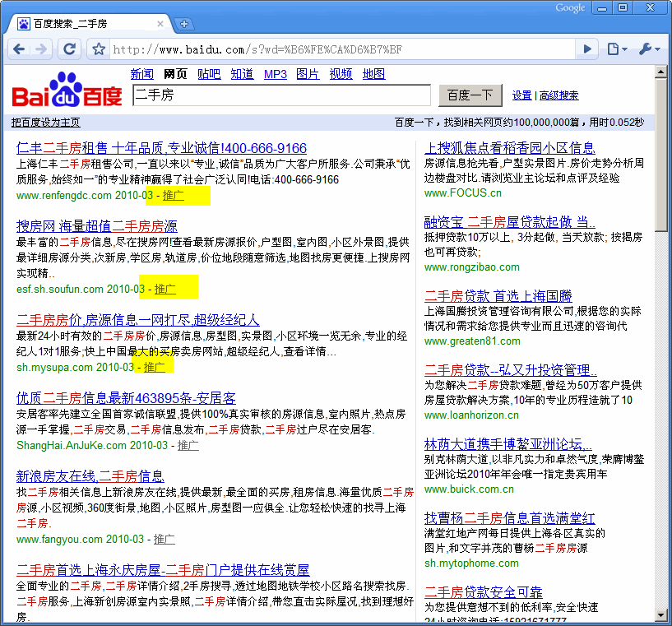Click the Baidu logo
The width and height of the screenshot is (672, 626).
[67, 90]
